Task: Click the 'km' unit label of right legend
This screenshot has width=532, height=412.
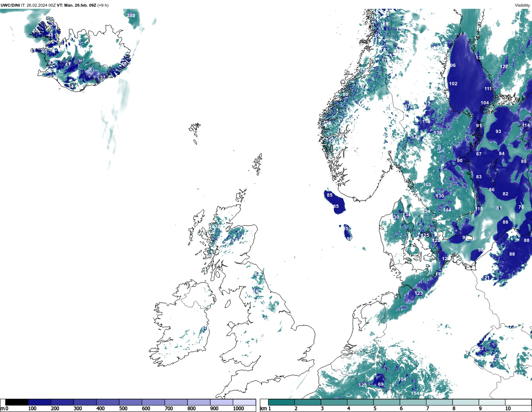Action: pyautogui.click(x=263, y=409)
